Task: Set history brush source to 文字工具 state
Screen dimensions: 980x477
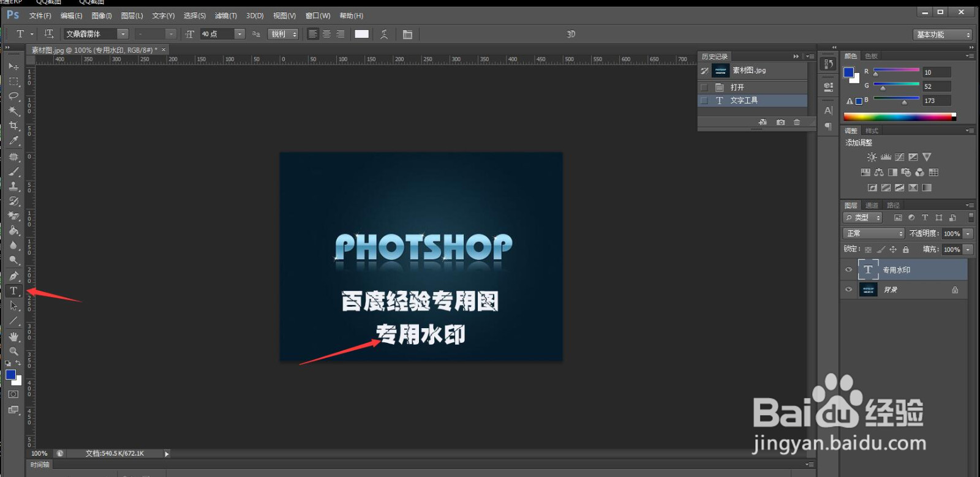Action: pyautogui.click(x=704, y=100)
